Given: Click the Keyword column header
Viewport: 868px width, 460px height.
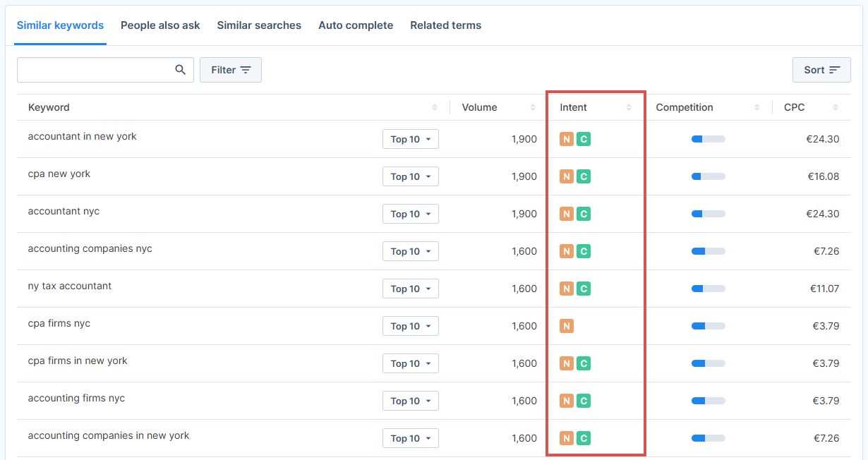Looking at the screenshot, I should pos(49,107).
